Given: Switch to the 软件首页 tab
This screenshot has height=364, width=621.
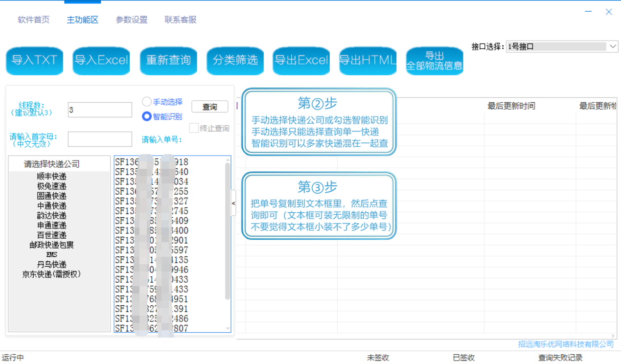Looking at the screenshot, I should click(34, 20).
